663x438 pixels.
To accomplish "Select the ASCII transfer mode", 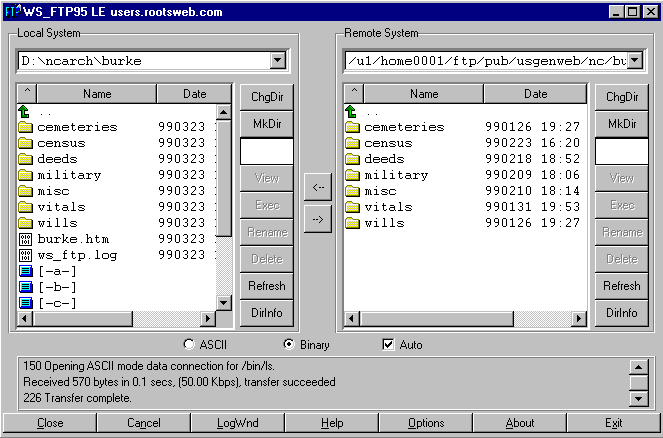I will (x=189, y=345).
